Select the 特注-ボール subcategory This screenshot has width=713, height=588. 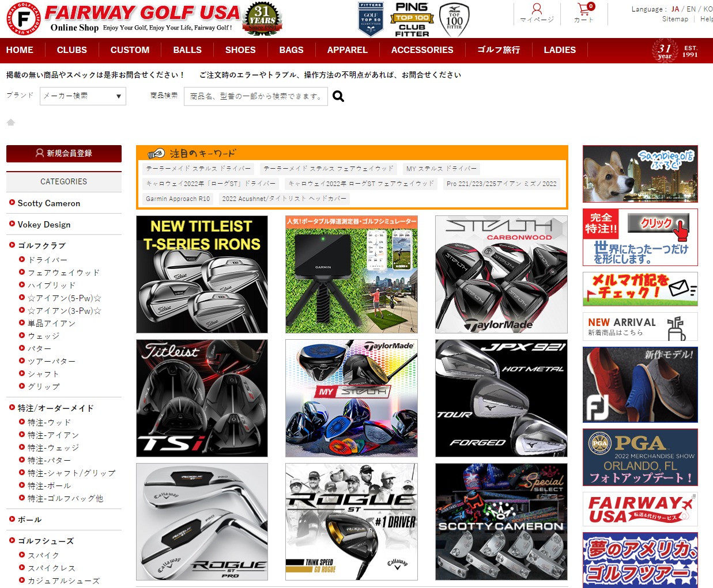[x=50, y=485]
